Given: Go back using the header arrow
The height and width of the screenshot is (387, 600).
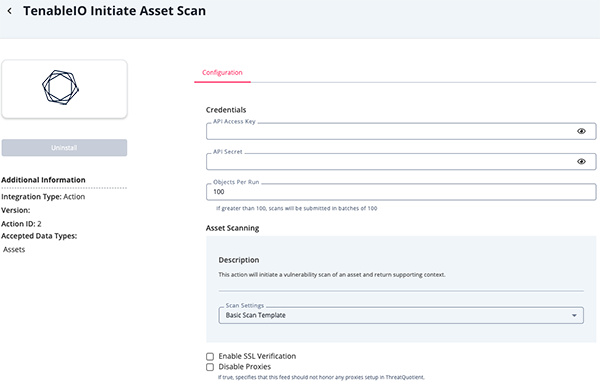Looking at the screenshot, I should [x=10, y=11].
